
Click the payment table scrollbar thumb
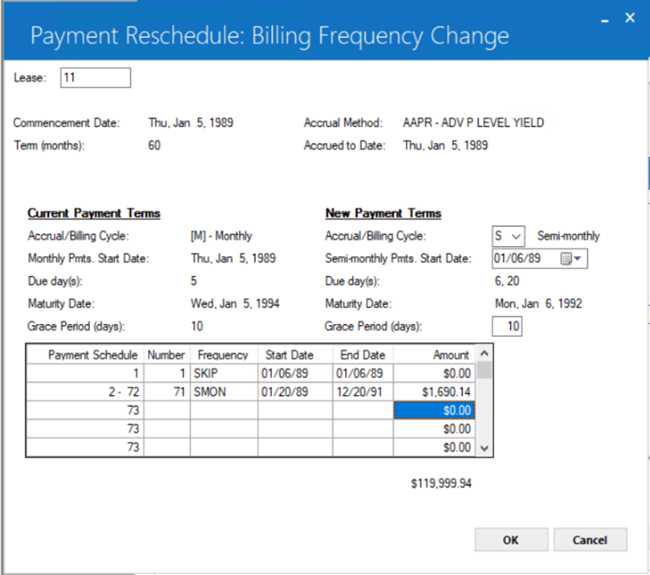[x=484, y=370]
